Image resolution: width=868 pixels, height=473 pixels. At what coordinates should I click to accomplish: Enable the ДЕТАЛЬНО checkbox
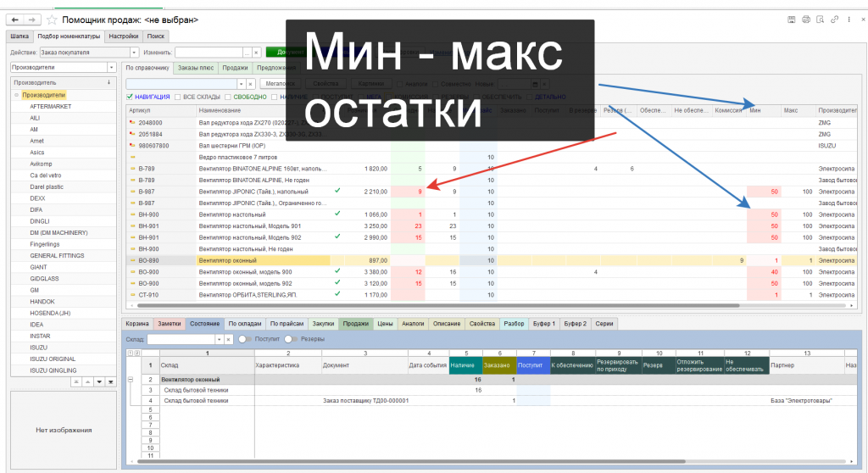pyautogui.click(x=529, y=97)
